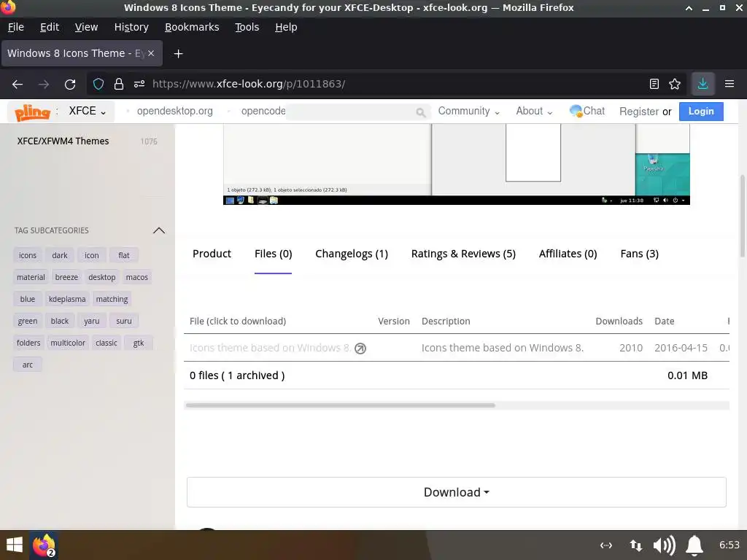Open the Start menu Windows logo

pyautogui.click(x=15, y=545)
